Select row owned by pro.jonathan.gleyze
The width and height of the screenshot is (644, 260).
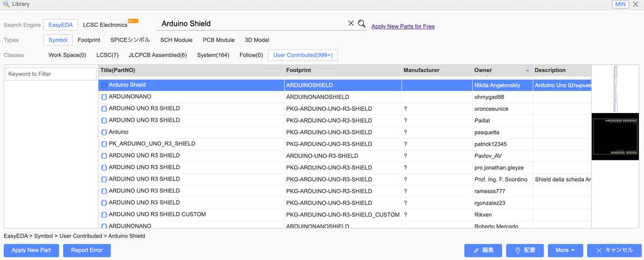click(345, 168)
